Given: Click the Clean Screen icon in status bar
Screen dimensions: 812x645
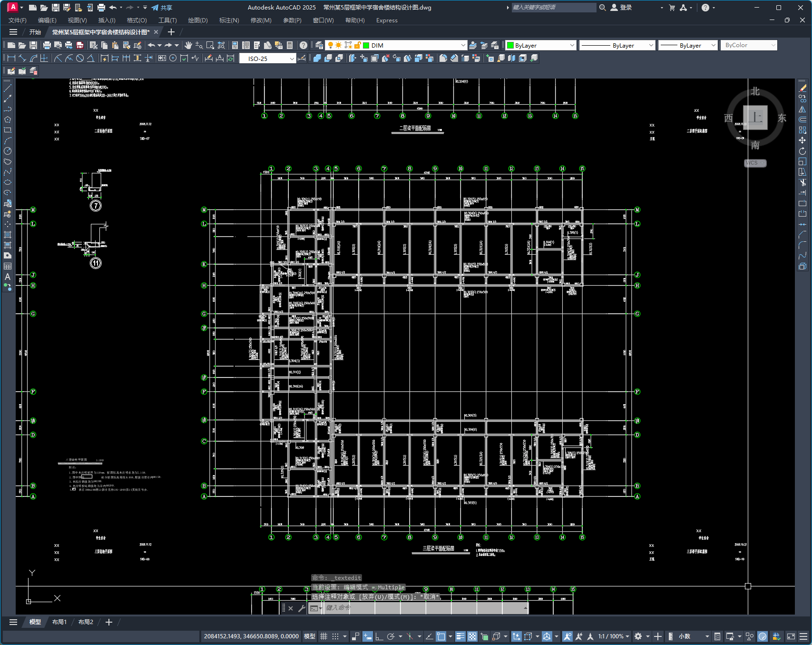Looking at the screenshot, I should [x=791, y=636].
